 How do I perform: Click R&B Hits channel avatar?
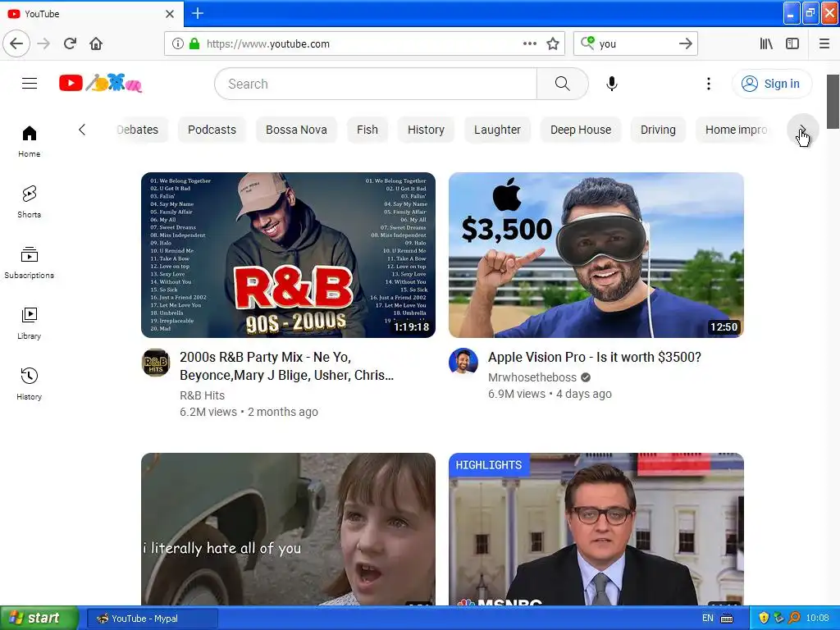[156, 363]
